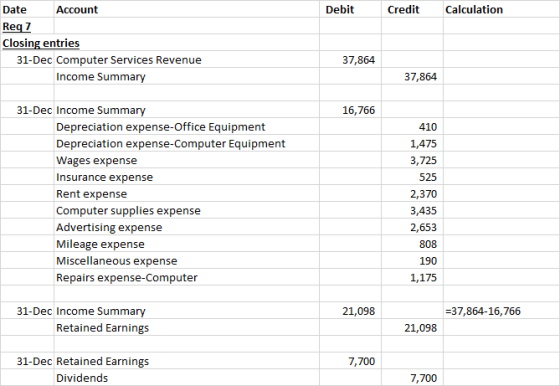Select 31-Dec date beside 7,700 debit

(x=27, y=361)
